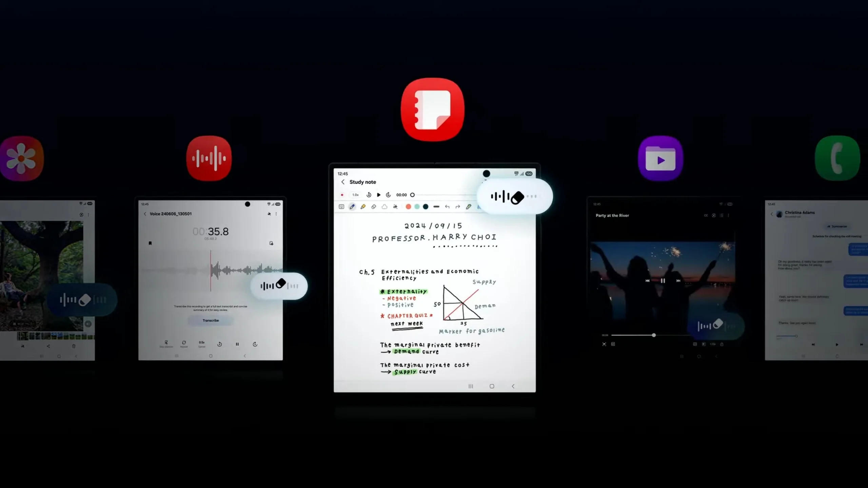Play the Christina Adams call recording
This screenshot has width=868, height=488.
837,344
